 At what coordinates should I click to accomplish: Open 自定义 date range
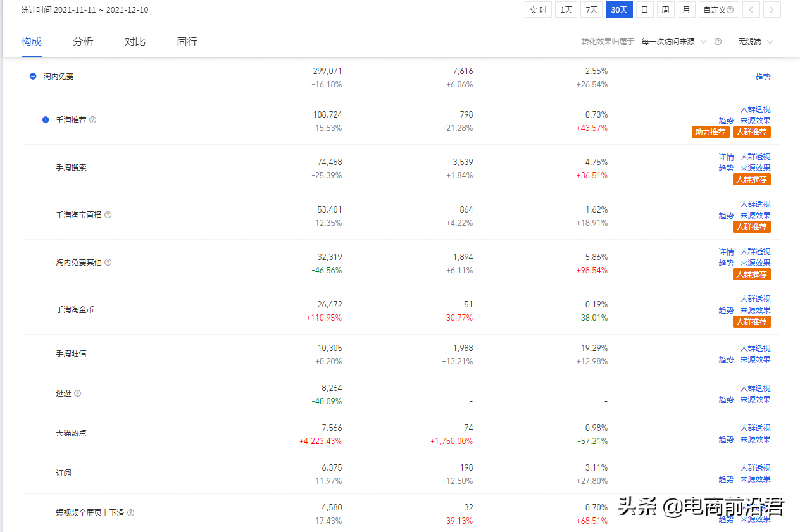718,10
